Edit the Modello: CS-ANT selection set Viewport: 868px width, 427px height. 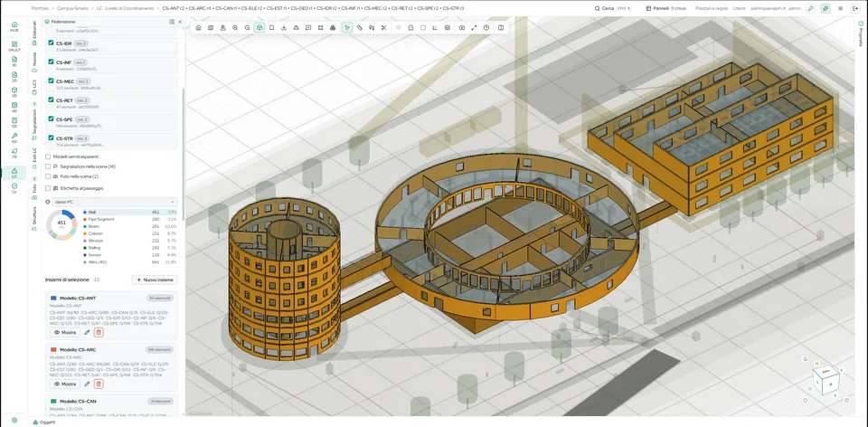87,332
